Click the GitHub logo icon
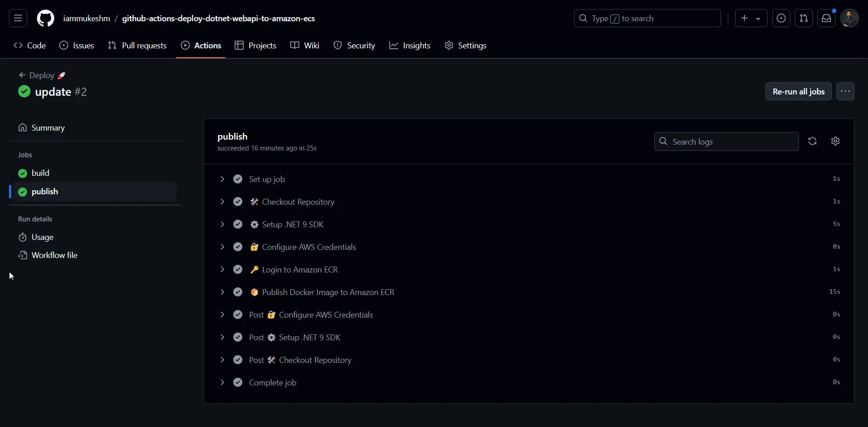Image resolution: width=868 pixels, height=427 pixels. pyautogui.click(x=45, y=19)
